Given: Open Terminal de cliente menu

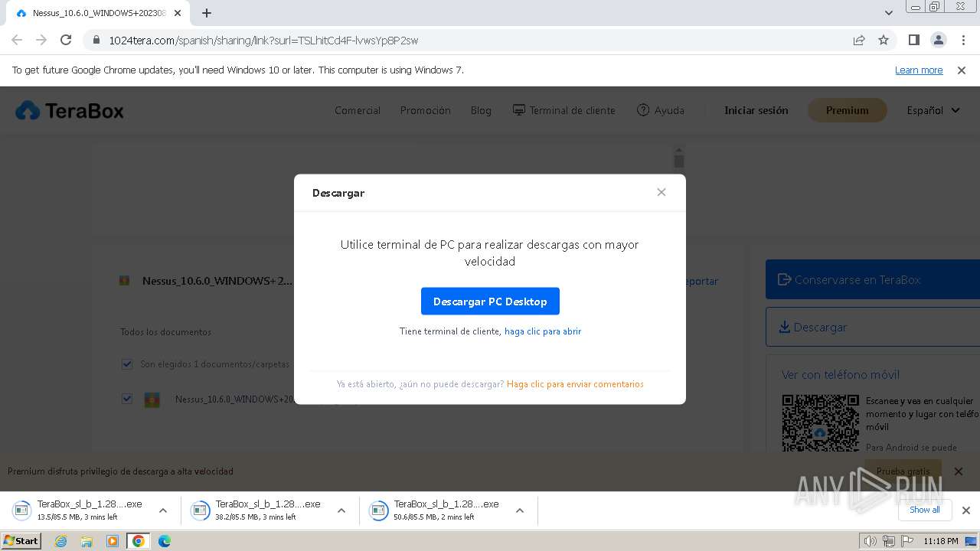Looking at the screenshot, I should coord(564,110).
